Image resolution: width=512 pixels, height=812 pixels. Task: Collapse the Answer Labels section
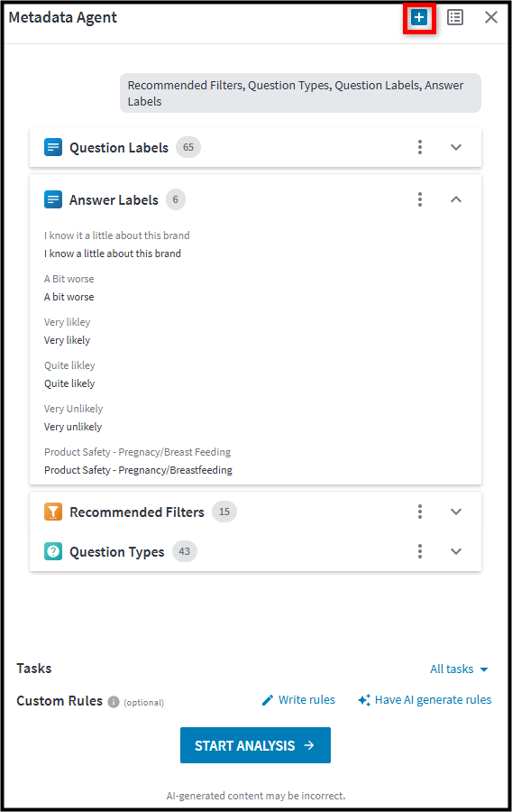pyautogui.click(x=455, y=199)
